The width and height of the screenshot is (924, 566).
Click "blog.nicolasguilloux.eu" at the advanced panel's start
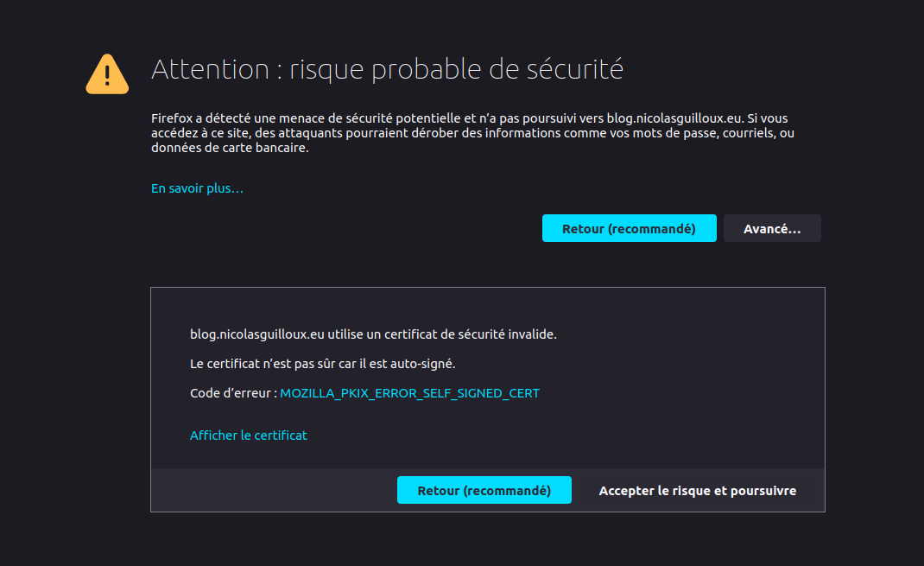[257, 334]
